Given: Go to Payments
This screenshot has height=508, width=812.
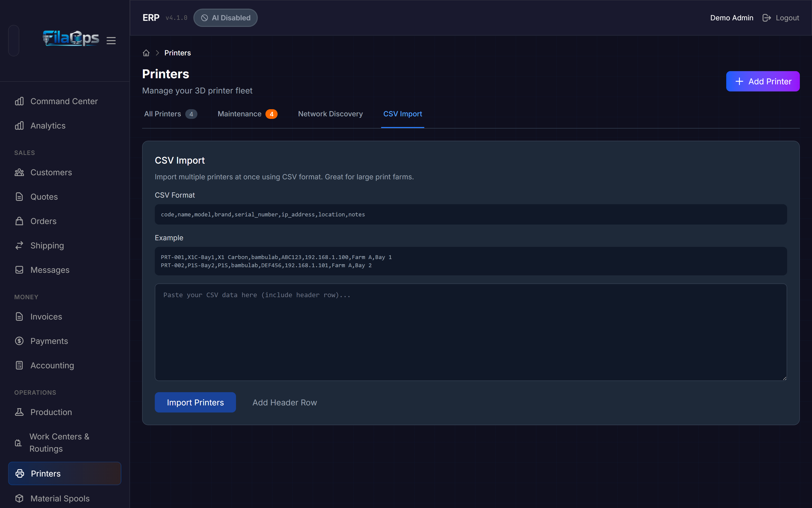Looking at the screenshot, I should [65, 341].
